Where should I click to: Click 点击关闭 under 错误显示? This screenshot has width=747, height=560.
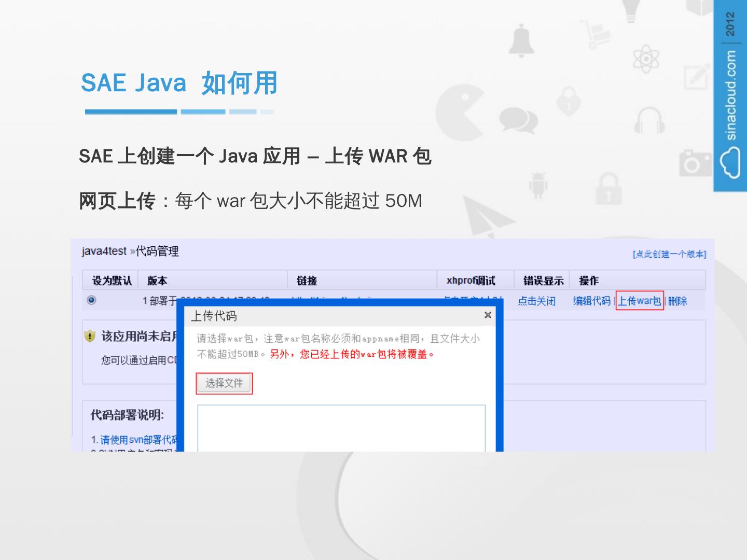(536, 301)
